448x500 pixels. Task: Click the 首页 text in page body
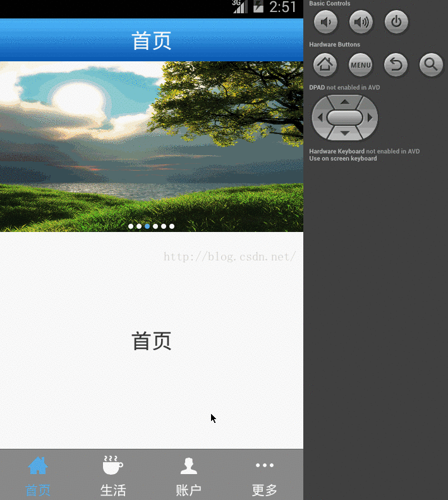tap(152, 341)
